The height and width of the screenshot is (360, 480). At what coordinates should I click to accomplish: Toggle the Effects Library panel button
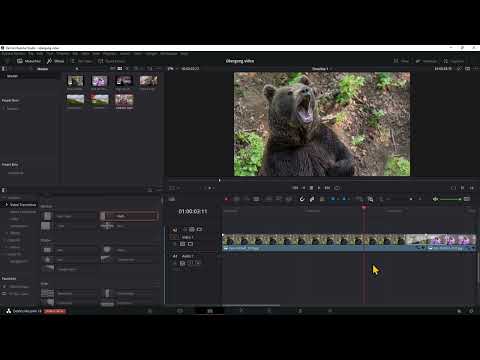click(x=55, y=61)
